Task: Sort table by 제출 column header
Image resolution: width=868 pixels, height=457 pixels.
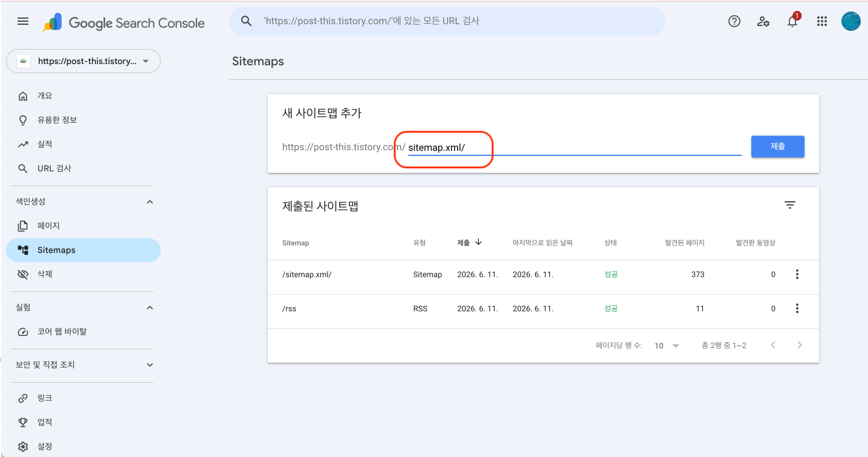Action: [x=470, y=242]
